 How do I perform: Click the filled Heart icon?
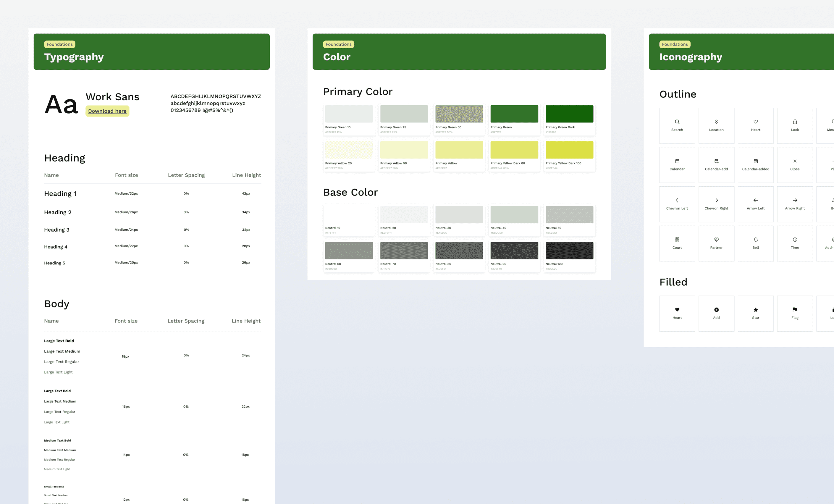pyautogui.click(x=677, y=310)
